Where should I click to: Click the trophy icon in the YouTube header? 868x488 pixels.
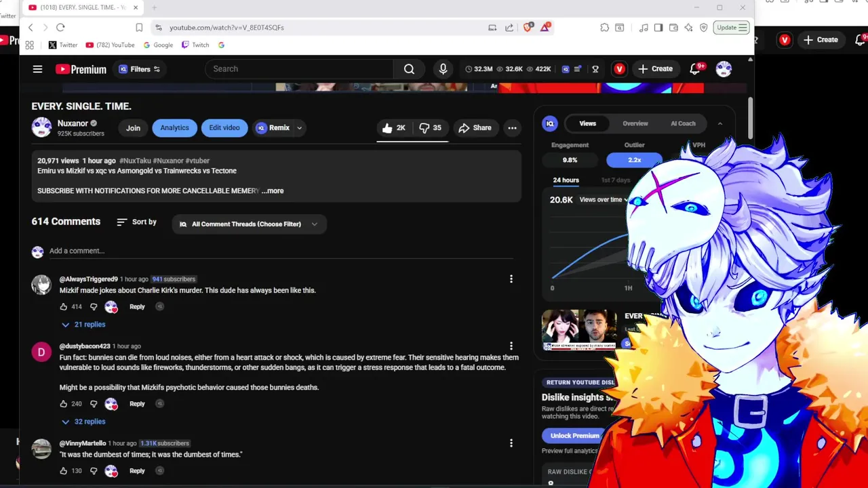click(x=595, y=68)
